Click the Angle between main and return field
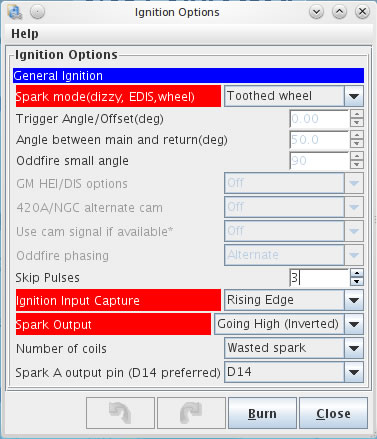377x439 pixels. point(319,140)
